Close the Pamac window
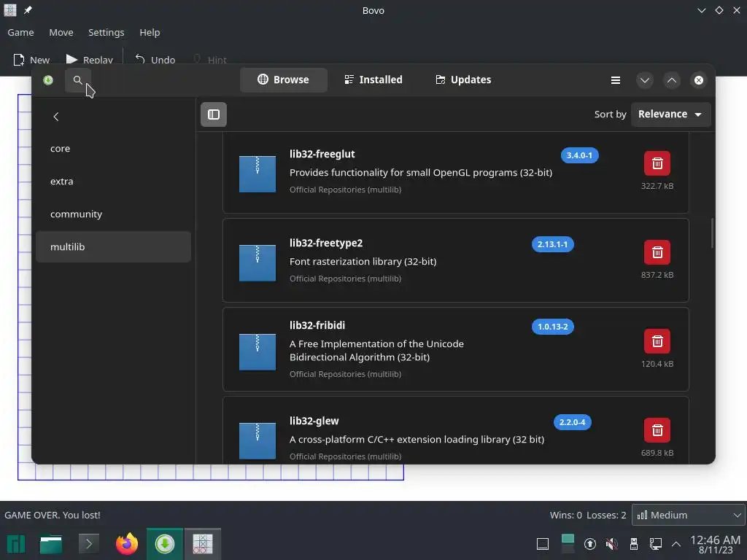The height and width of the screenshot is (560, 747). tap(699, 80)
